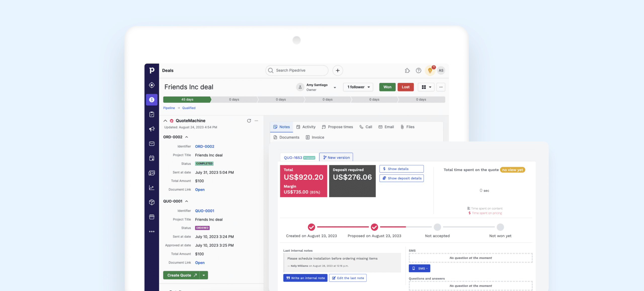
Task: Open the grid view layout dropdown
Action: (x=426, y=87)
